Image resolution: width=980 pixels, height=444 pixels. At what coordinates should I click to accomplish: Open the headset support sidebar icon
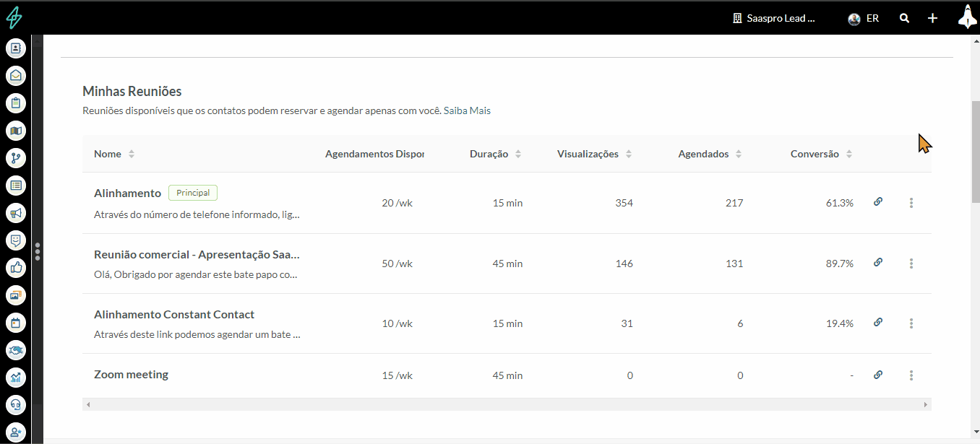[x=16, y=404]
